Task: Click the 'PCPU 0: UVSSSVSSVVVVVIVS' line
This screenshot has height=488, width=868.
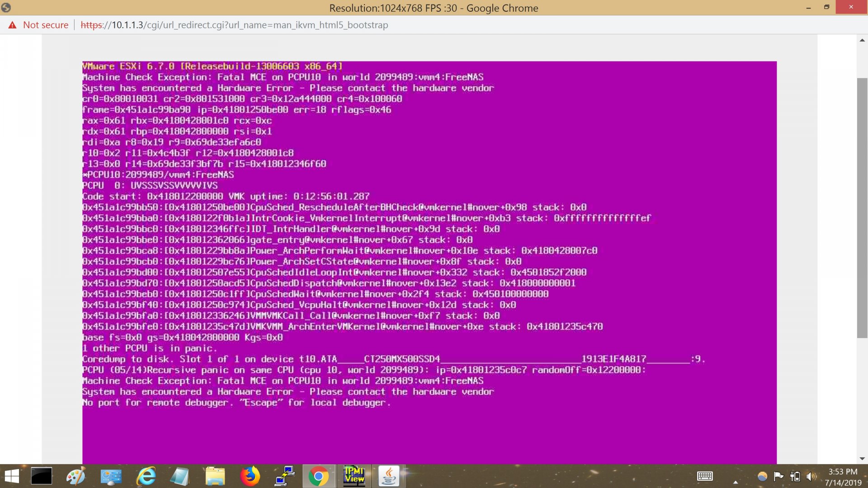Action: pyautogui.click(x=150, y=186)
